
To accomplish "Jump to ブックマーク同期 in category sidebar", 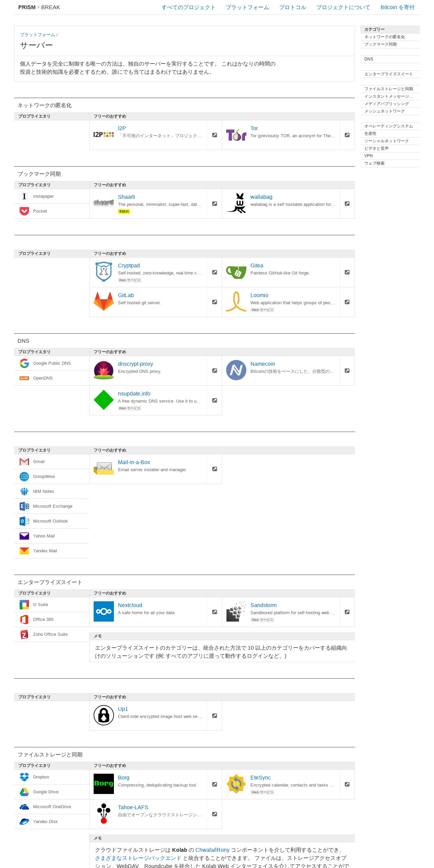I will pyautogui.click(x=390, y=44).
